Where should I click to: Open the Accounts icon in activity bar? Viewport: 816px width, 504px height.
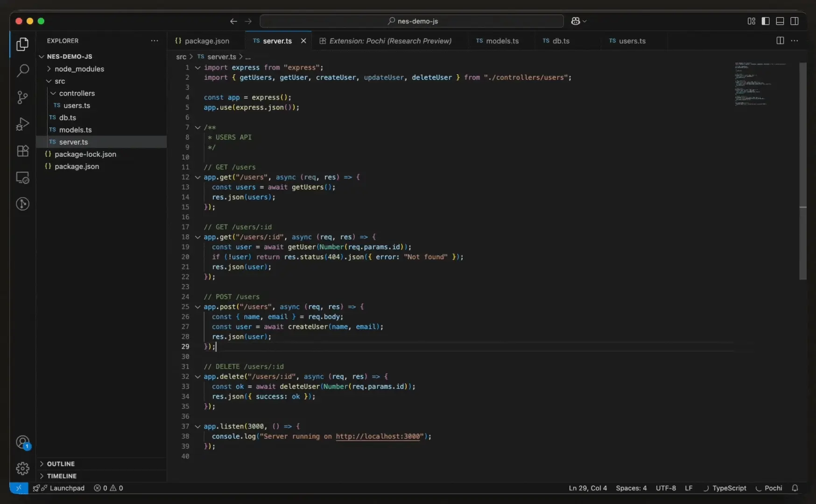[x=22, y=442]
